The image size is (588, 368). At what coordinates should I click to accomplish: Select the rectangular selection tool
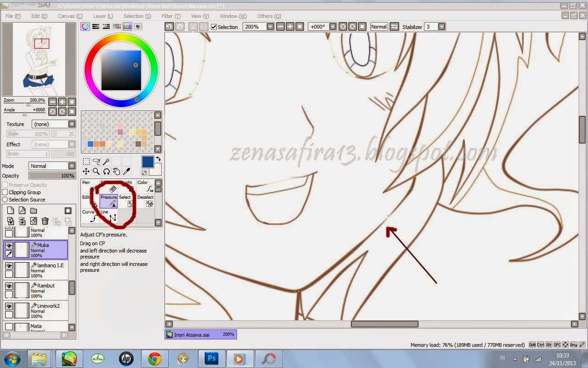coord(86,161)
